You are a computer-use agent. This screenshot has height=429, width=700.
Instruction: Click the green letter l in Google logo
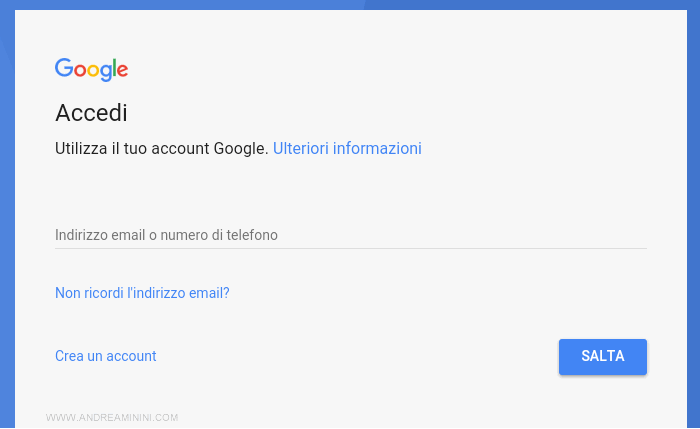pos(114,67)
